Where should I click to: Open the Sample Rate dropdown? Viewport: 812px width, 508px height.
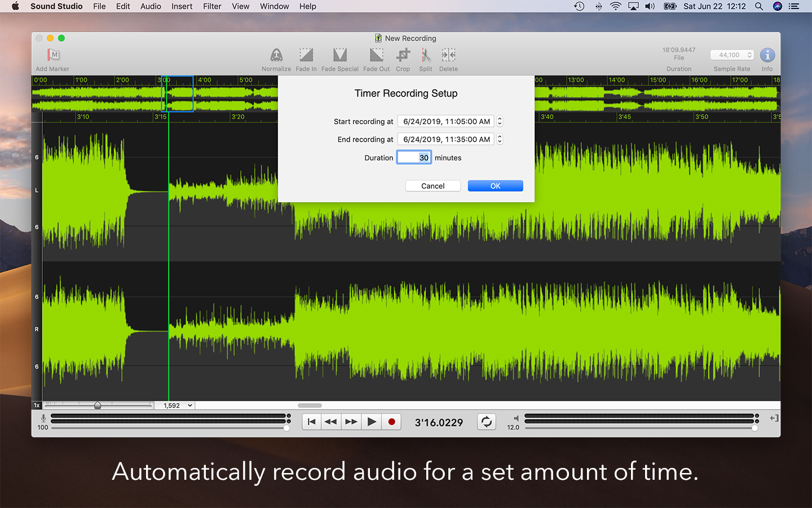pos(731,55)
